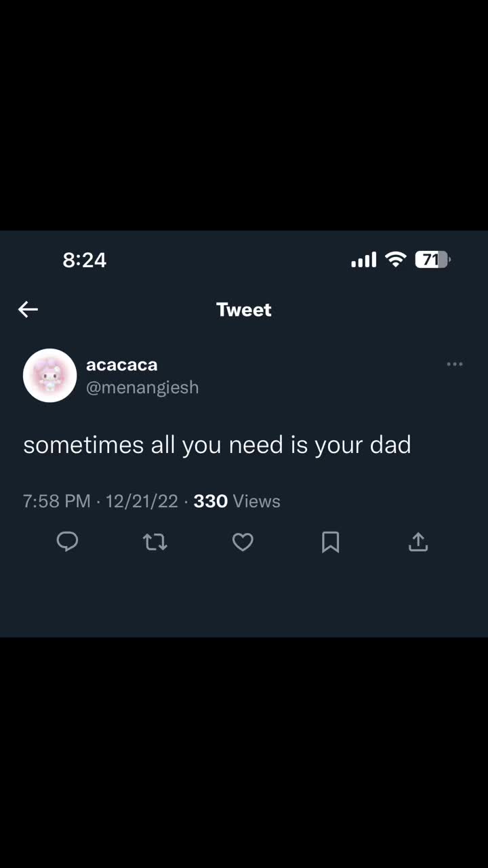Go back using the left arrow

click(28, 309)
